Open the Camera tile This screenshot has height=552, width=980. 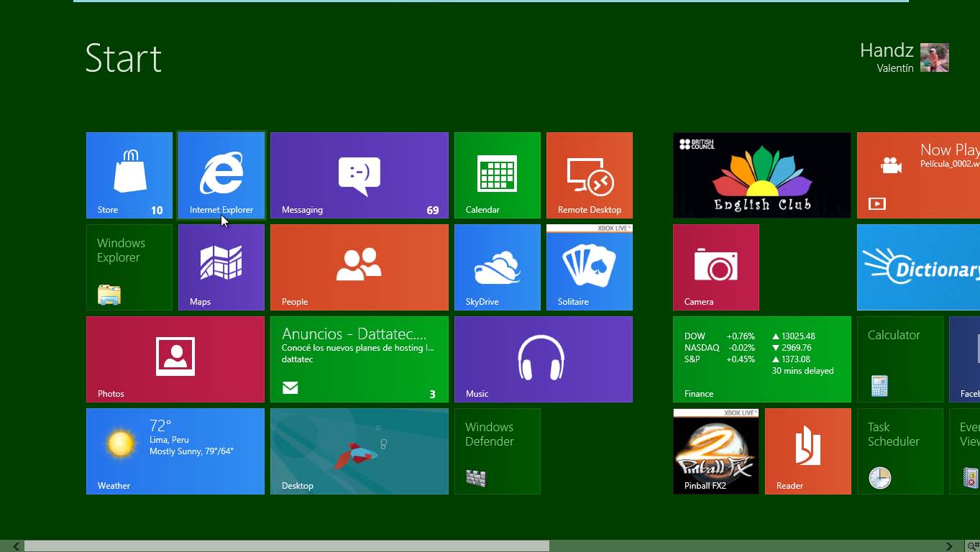tap(716, 267)
